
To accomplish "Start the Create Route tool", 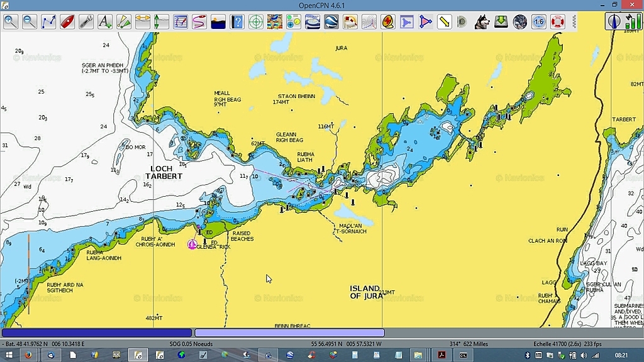I will (x=48, y=22).
